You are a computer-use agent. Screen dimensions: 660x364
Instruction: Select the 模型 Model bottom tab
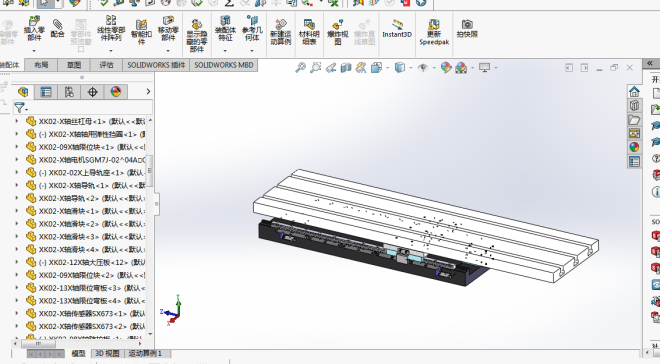pos(78,353)
